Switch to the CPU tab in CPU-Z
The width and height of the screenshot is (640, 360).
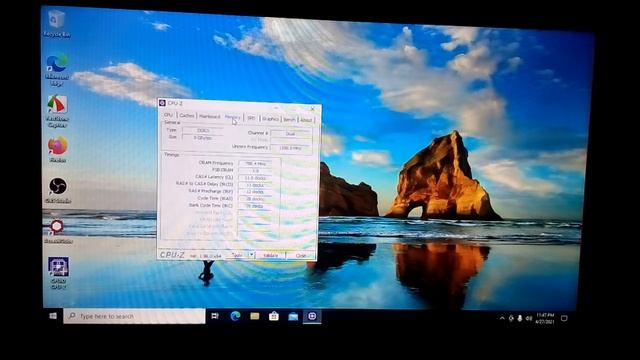(x=168, y=115)
